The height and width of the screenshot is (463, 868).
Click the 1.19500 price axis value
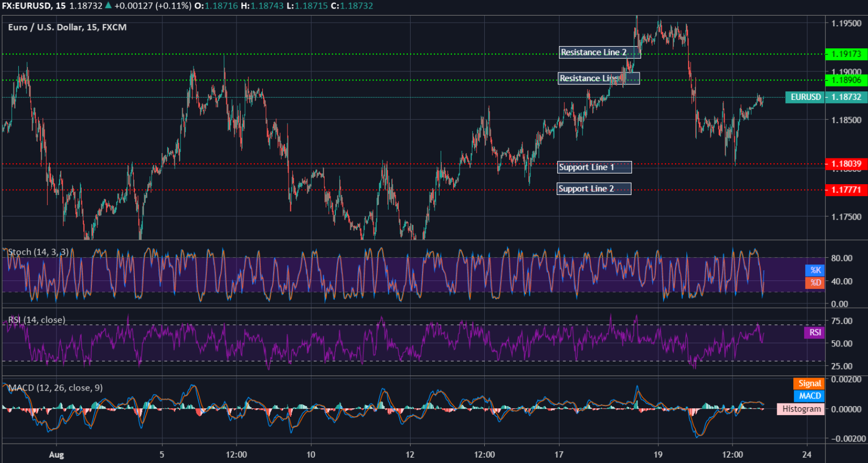[846, 23]
